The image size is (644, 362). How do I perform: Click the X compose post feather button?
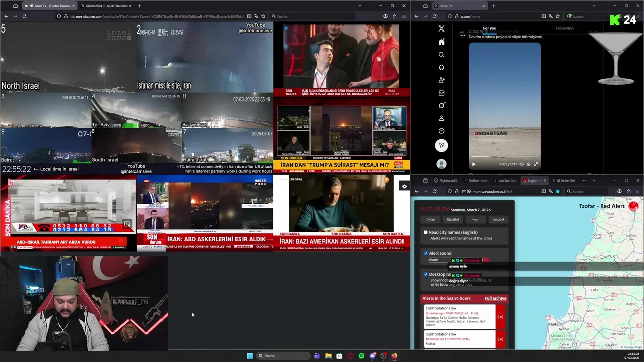pos(441,146)
